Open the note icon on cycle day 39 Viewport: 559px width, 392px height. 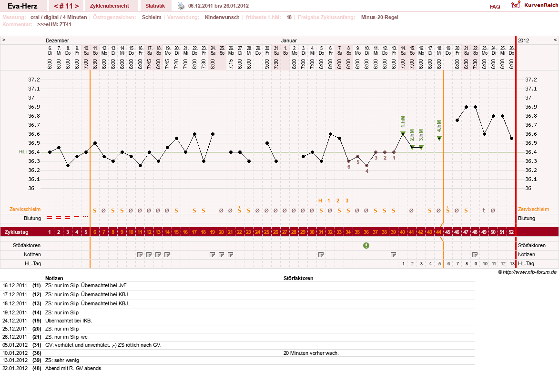click(393, 254)
